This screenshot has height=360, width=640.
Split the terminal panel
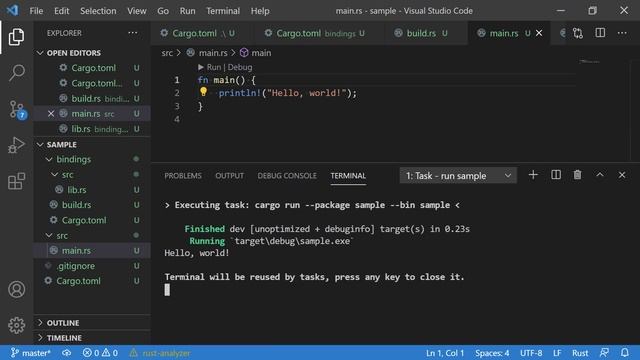[x=556, y=175]
